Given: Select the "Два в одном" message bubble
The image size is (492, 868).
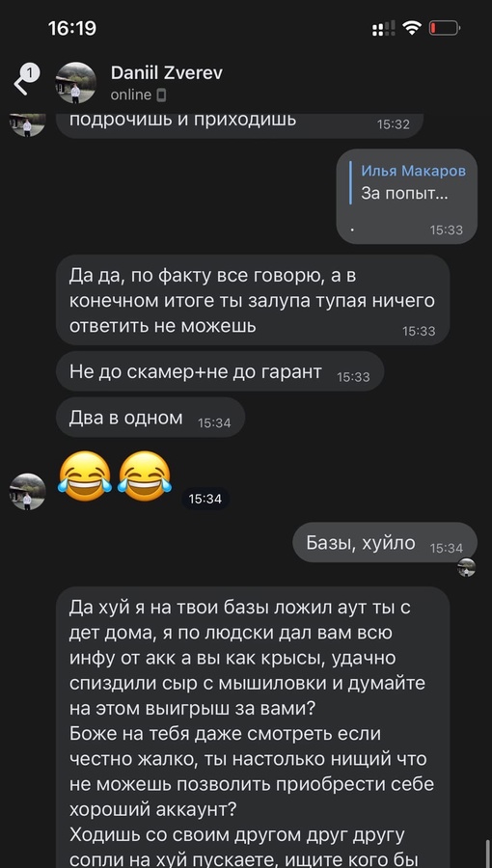Looking at the screenshot, I should point(150,418).
